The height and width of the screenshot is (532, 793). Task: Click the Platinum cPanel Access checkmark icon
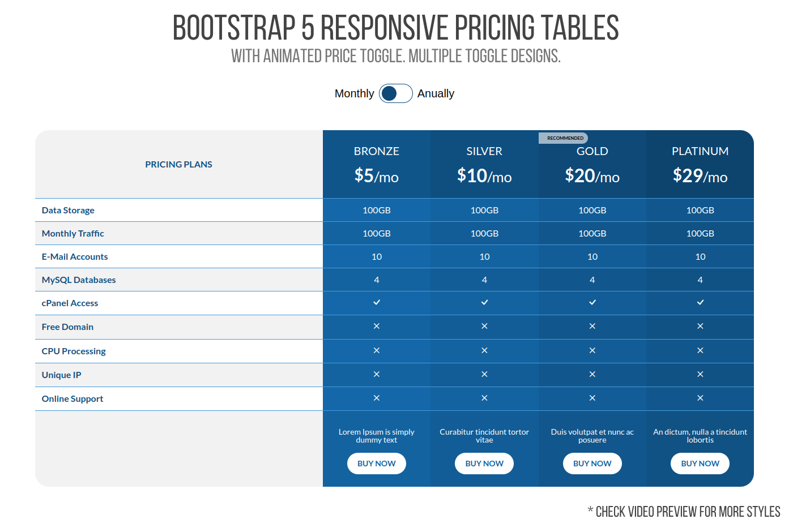700,302
